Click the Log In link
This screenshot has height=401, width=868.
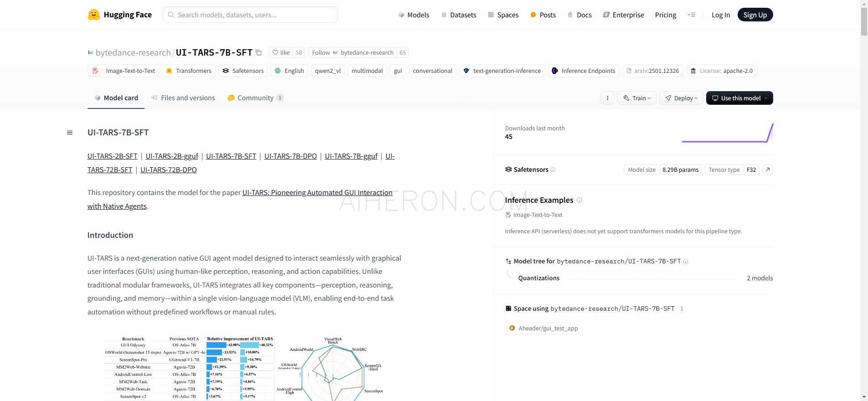point(721,15)
